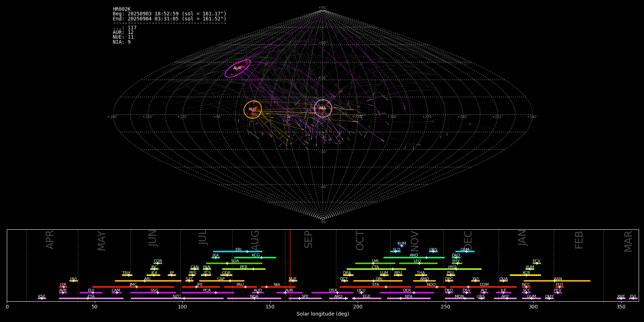Click the FEB month label
The height and width of the screenshot is (322, 644).
pyautogui.click(x=579, y=240)
